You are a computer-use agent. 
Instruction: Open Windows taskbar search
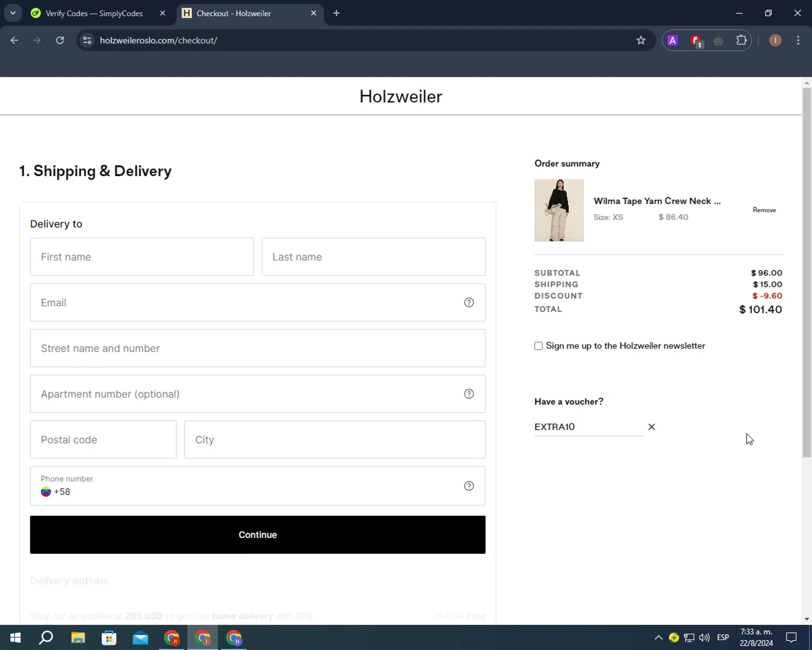coord(46,638)
